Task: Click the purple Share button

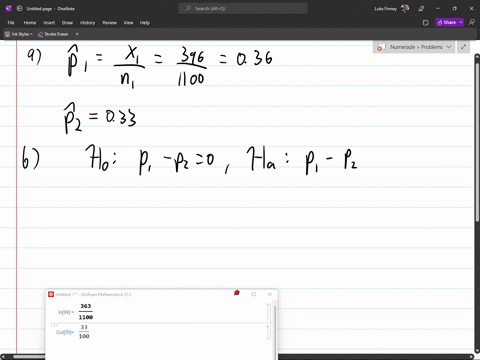Action: (x=446, y=22)
